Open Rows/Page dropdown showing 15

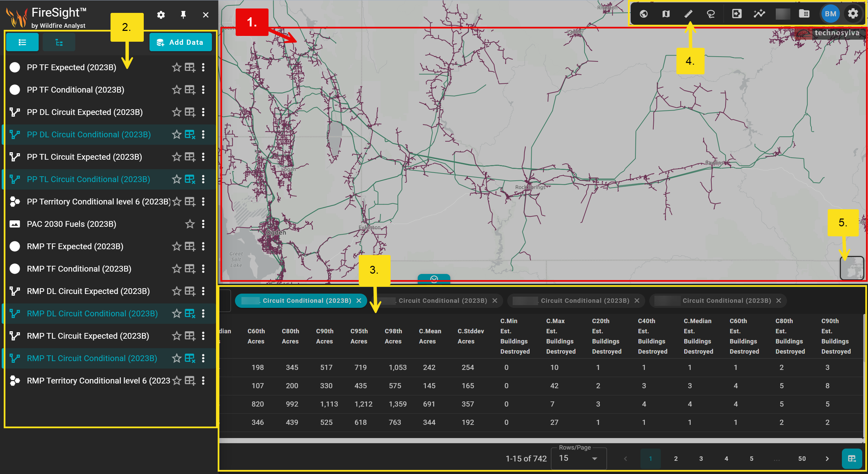pyautogui.click(x=578, y=458)
